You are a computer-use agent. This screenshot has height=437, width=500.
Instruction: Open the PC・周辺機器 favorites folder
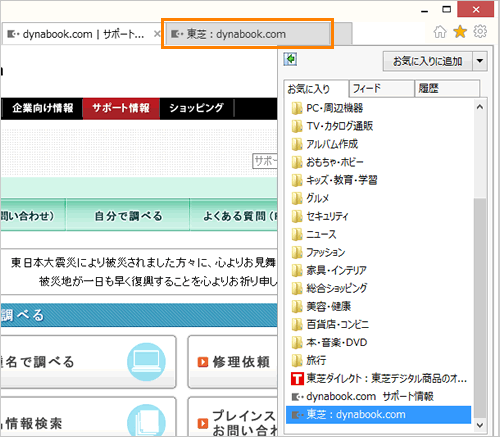click(x=327, y=108)
